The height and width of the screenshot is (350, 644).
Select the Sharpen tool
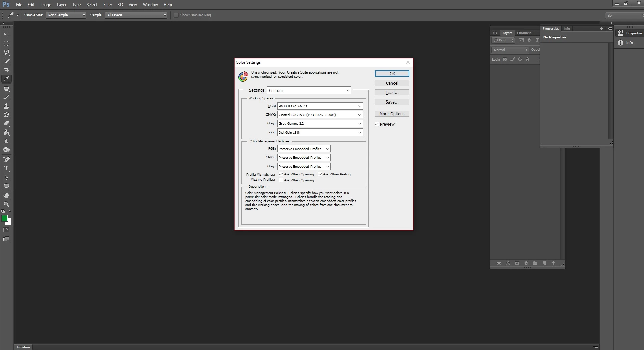(x=6, y=141)
